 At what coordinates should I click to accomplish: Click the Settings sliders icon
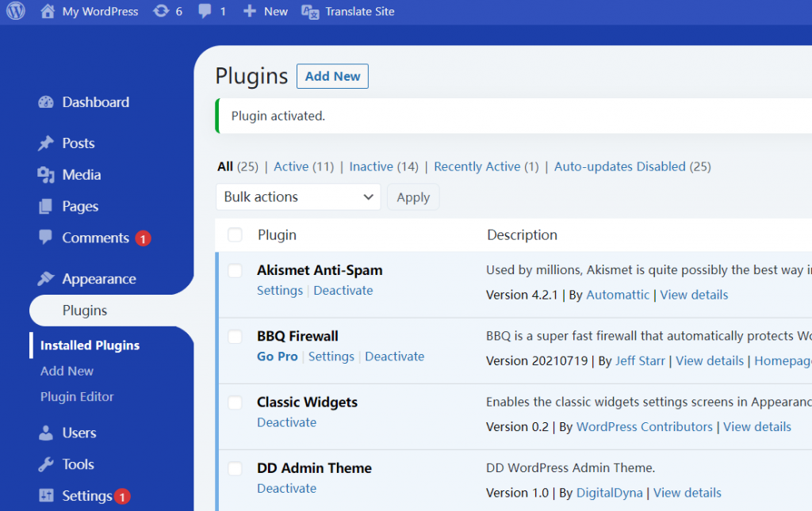coord(45,495)
